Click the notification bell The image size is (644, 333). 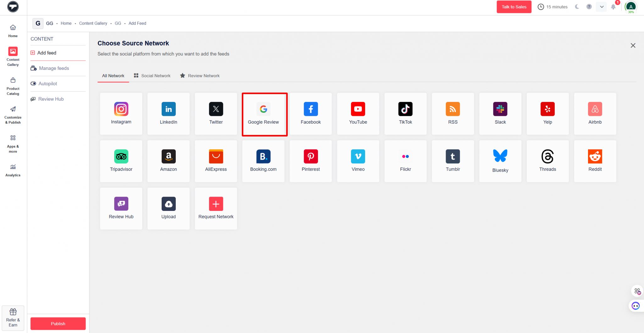point(613,7)
